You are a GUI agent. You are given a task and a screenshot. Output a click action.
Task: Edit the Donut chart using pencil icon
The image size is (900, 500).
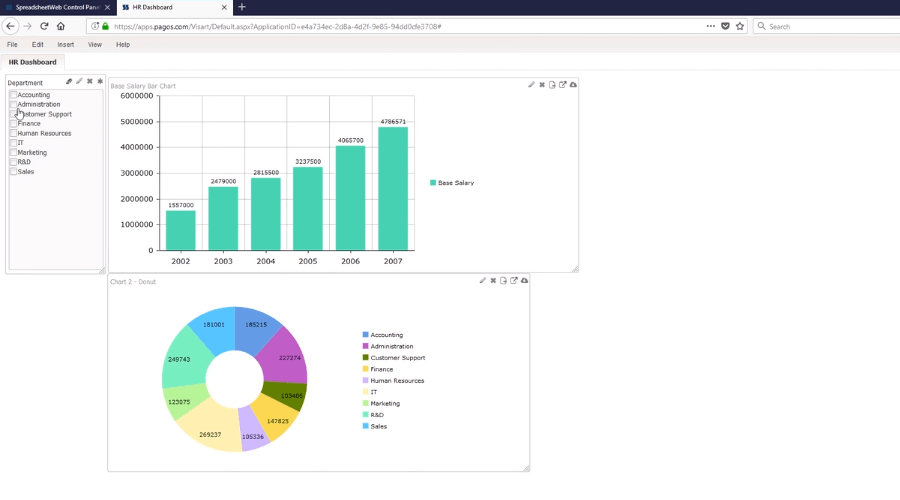coord(483,280)
